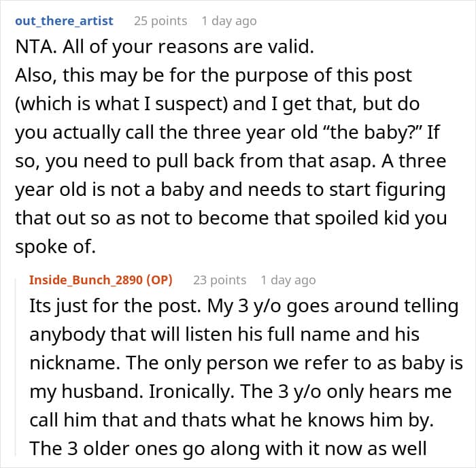Click the line beginning 'nickname. The only person'

(x=246, y=363)
